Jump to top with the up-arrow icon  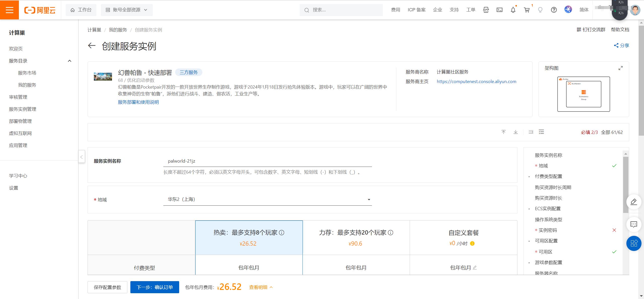[504, 132]
